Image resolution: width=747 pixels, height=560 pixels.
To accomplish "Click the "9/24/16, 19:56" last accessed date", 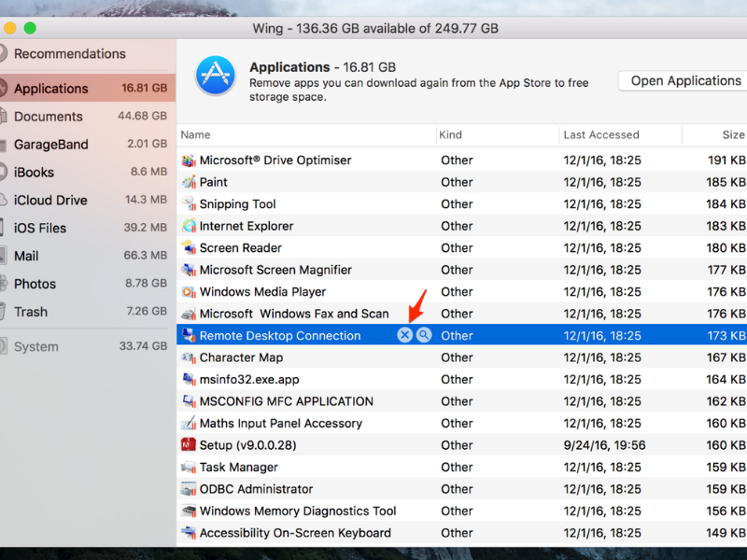I will click(604, 445).
